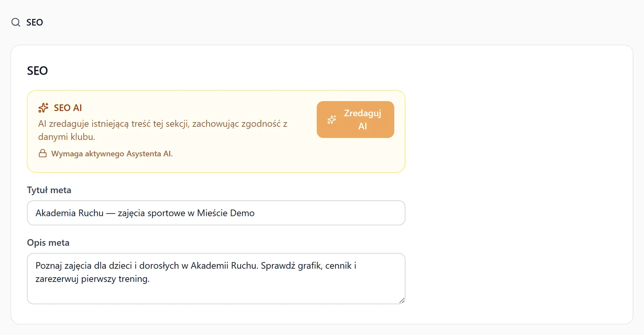Place cursor on Akademia Ruchu in title
Image resolution: width=644 pixels, height=335 pixels.
click(x=70, y=213)
